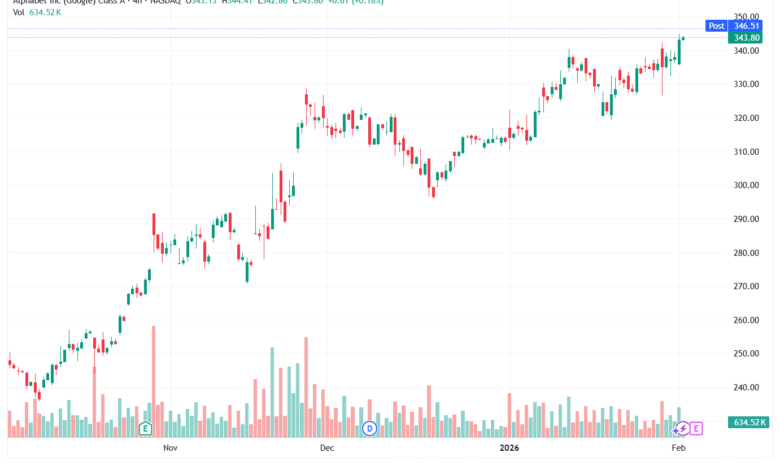Click the lightning bolt icon near Feb
Viewport: 780px width, 470px height.
tap(683, 428)
